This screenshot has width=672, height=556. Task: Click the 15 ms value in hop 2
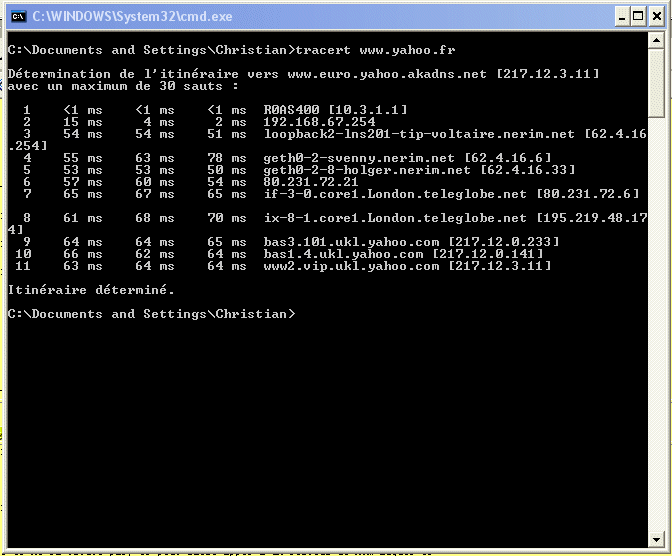click(x=83, y=122)
